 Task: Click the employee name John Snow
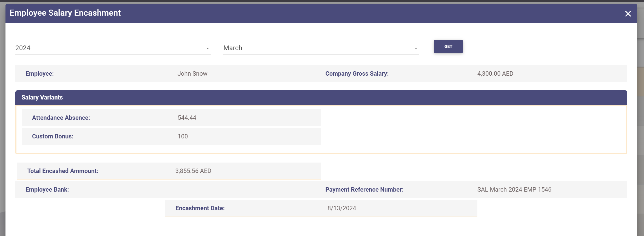coord(192,74)
